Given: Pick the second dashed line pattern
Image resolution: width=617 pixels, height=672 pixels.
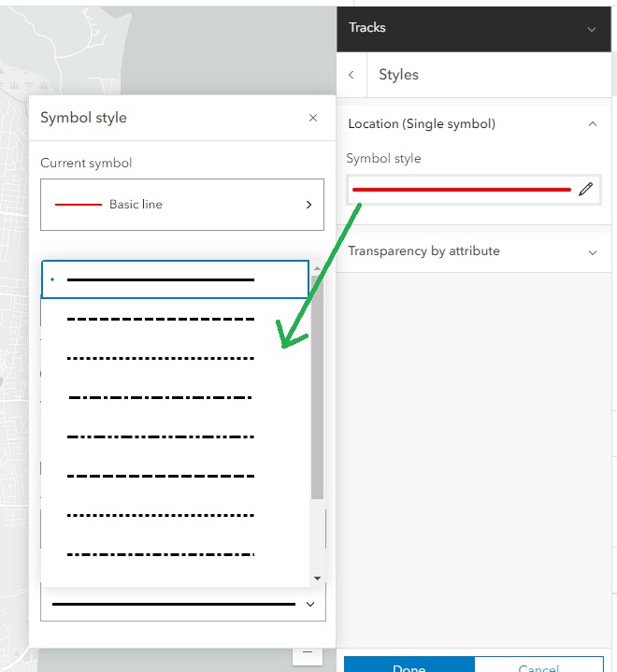Looking at the screenshot, I should point(175,476).
